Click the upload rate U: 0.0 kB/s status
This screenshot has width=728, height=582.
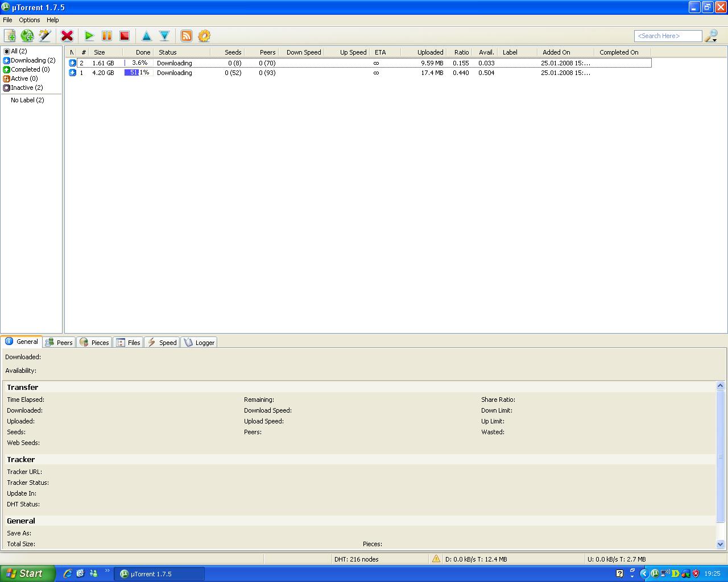click(x=617, y=559)
